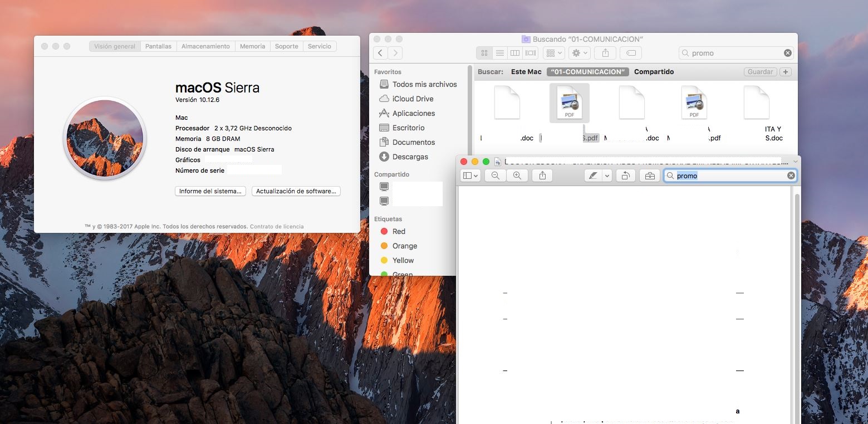Select the third result .doc file

click(x=632, y=103)
